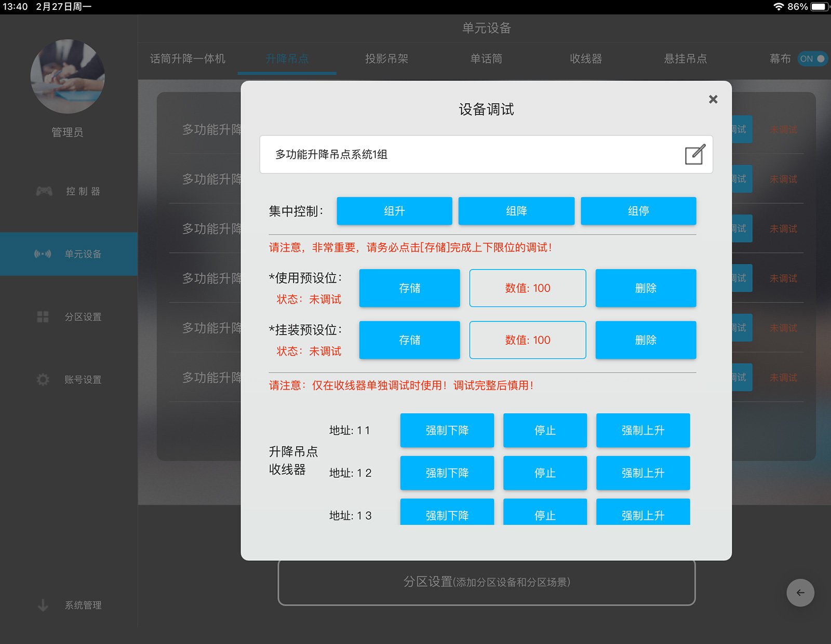Viewport: 831px width, 644px height.
Task: Switch to the 投影吊架 tab
Action: pos(386,59)
